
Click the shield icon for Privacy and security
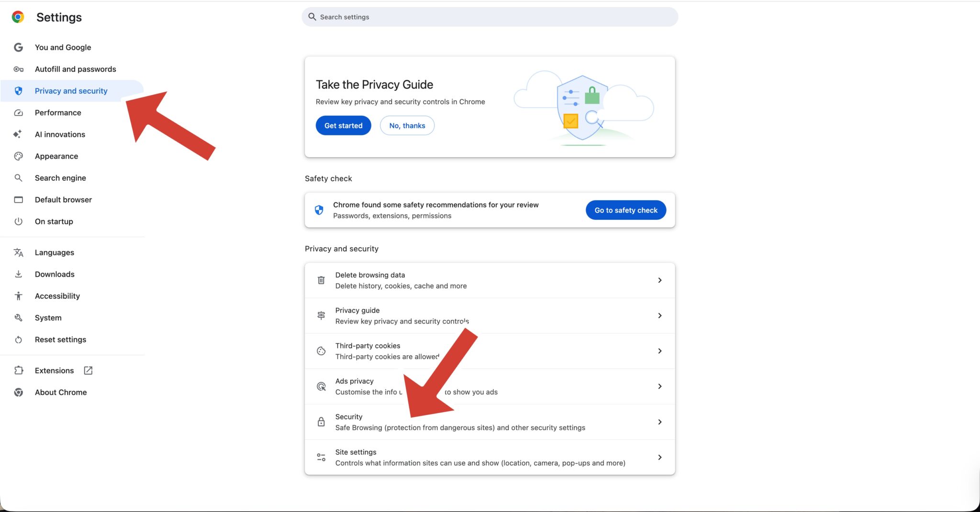click(x=18, y=91)
